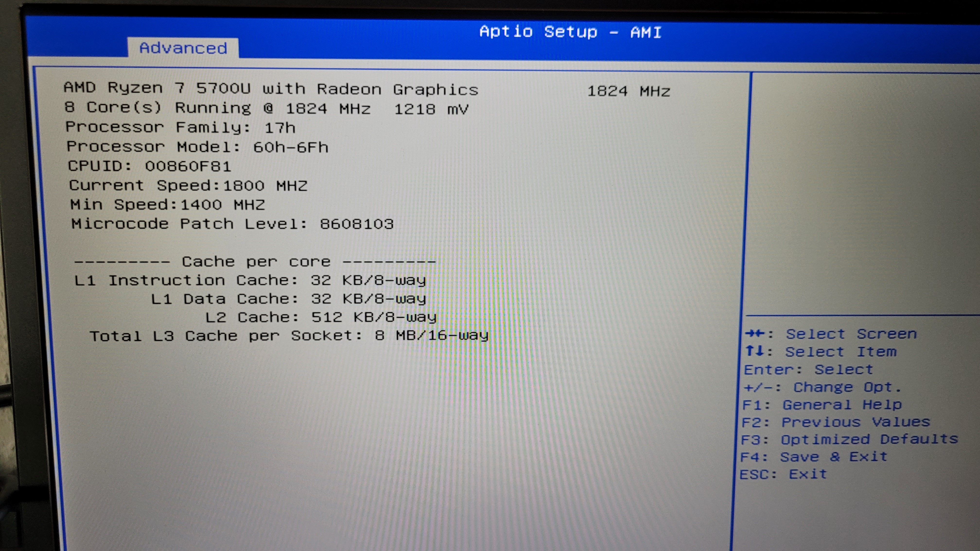The width and height of the screenshot is (980, 551).
Task: Click L1 Data Cache: 32 KB/8-way line
Action: click(288, 299)
